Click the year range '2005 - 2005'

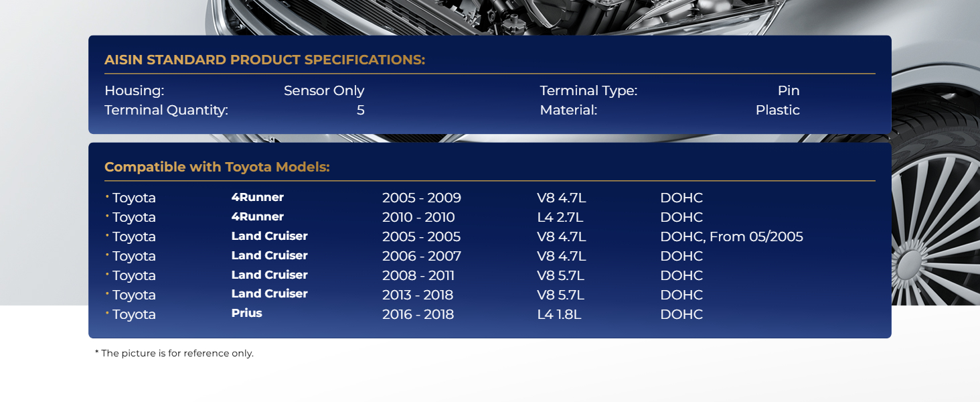pos(422,237)
